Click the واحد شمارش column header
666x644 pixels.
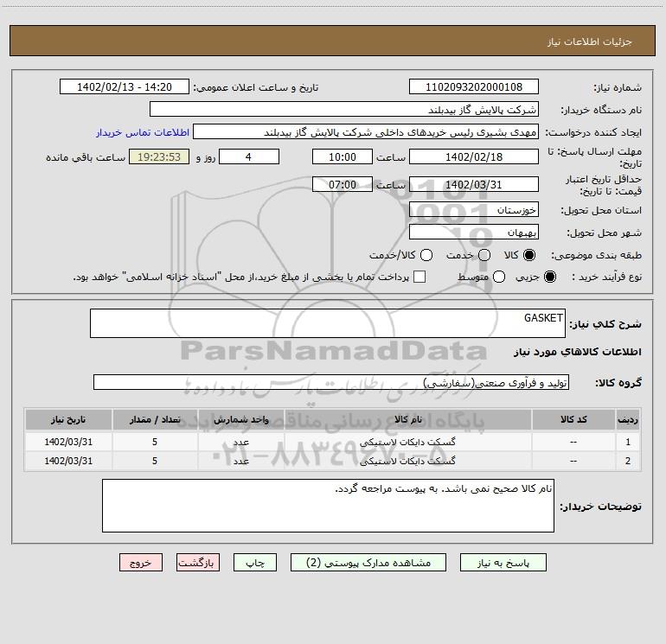point(240,420)
